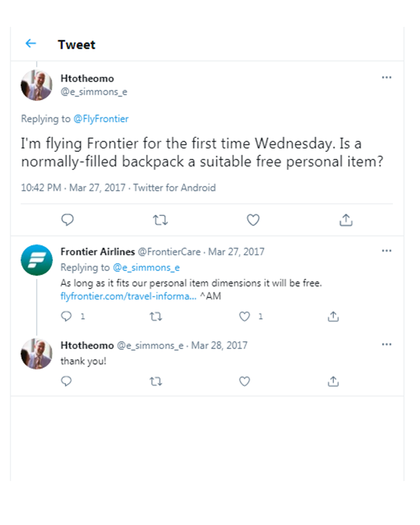Click the Twitter for Android source label
Screen dimensions: 420x525
click(x=174, y=188)
